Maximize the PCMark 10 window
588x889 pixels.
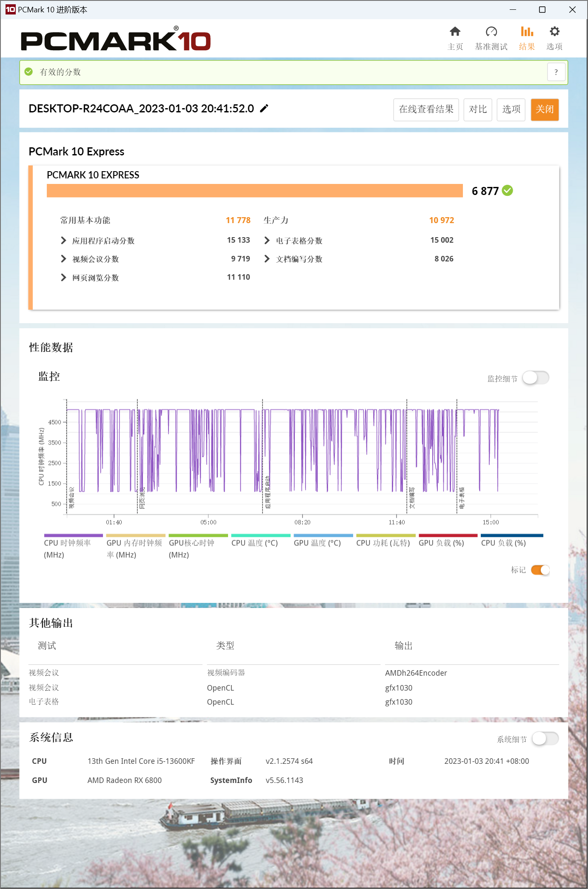pos(542,9)
